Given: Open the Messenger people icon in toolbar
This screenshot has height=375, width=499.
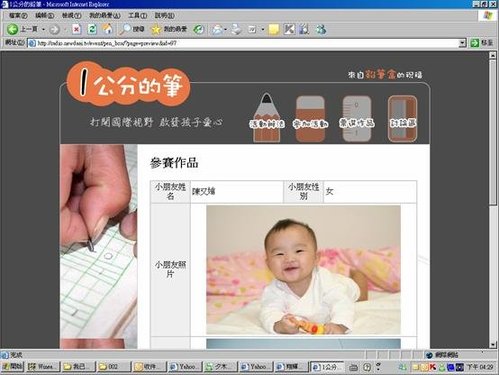Looking at the screenshot, I should (x=321, y=29).
